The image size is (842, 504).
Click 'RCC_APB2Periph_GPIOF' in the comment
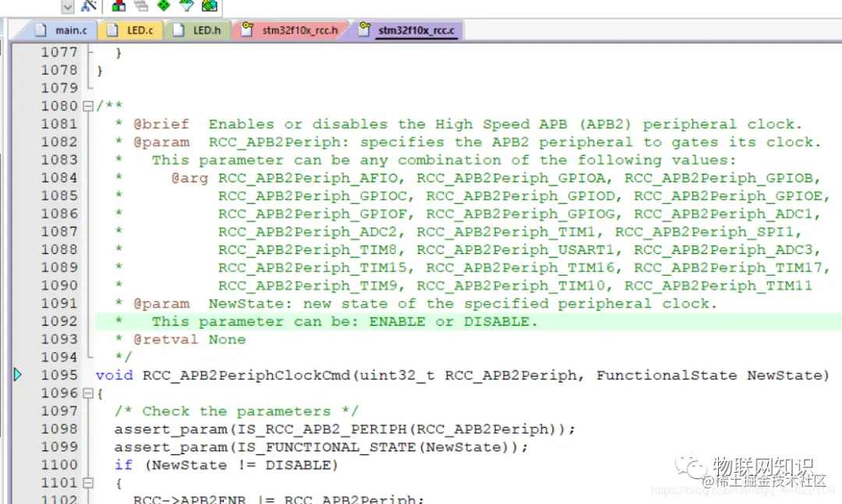(x=313, y=213)
